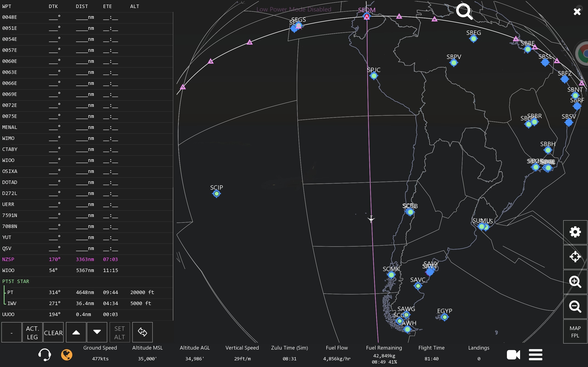Zoom in on the map
This screenshot has width=588, height=367.
[575, 282]
